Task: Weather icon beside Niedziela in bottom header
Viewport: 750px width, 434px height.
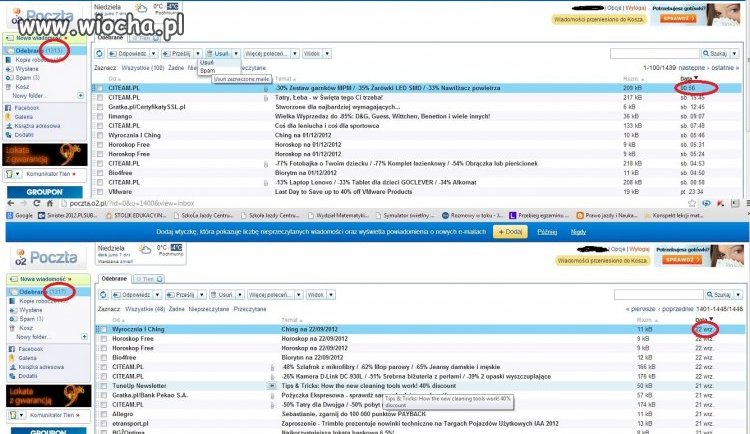Action: [x=144, y=249]
